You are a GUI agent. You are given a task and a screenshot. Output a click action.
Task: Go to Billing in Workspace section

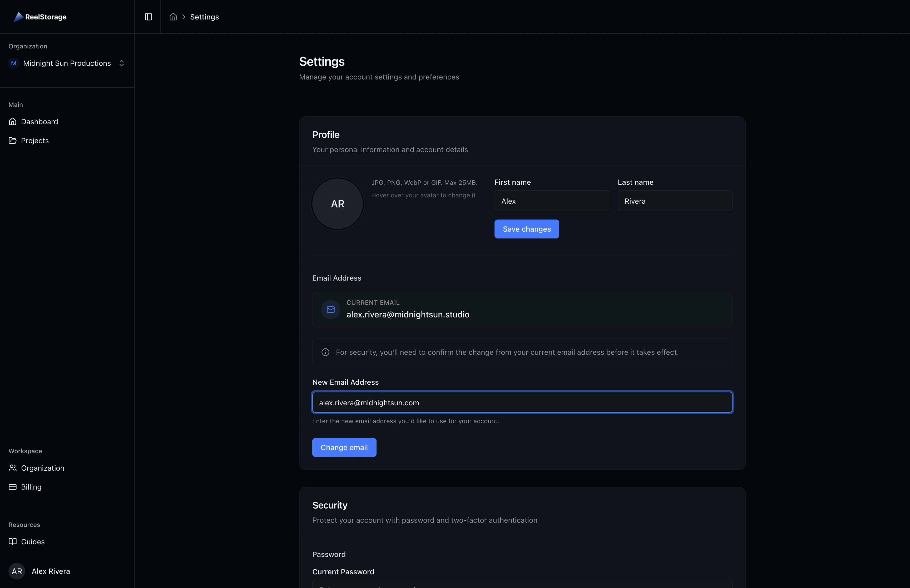pyautogui.click(x=31, y=487)
